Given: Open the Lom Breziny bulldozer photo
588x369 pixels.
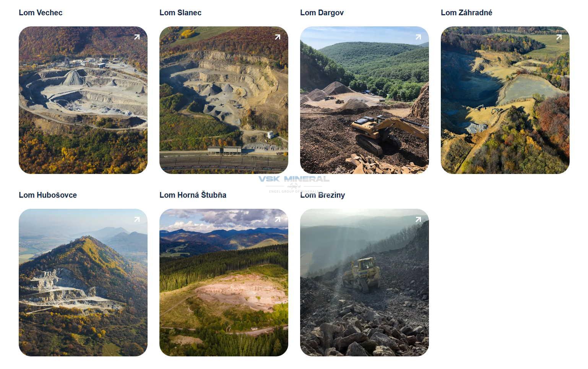Looking at the screenshot, I should coord(364,283).
